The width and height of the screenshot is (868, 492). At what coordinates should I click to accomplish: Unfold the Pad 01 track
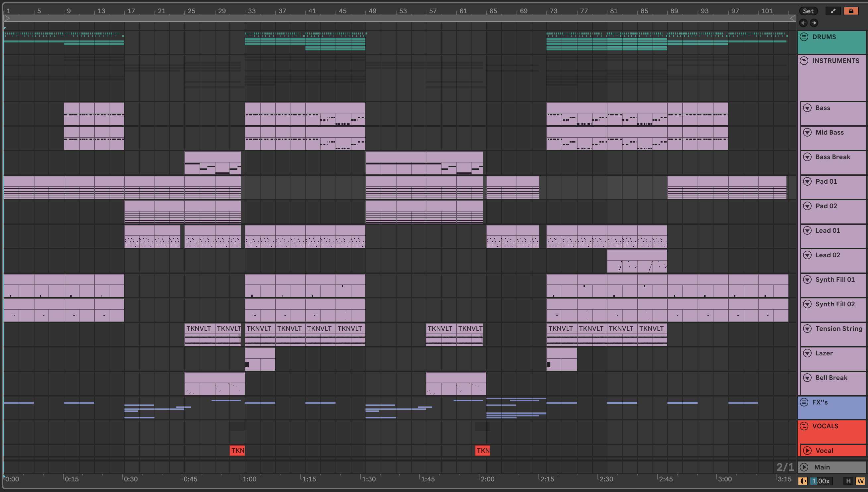point(807,181)
